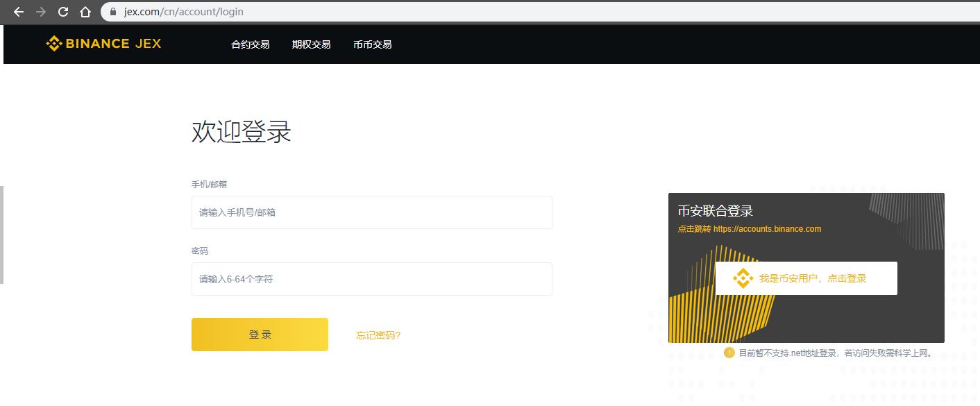Click the browser address bar URL

184,12
